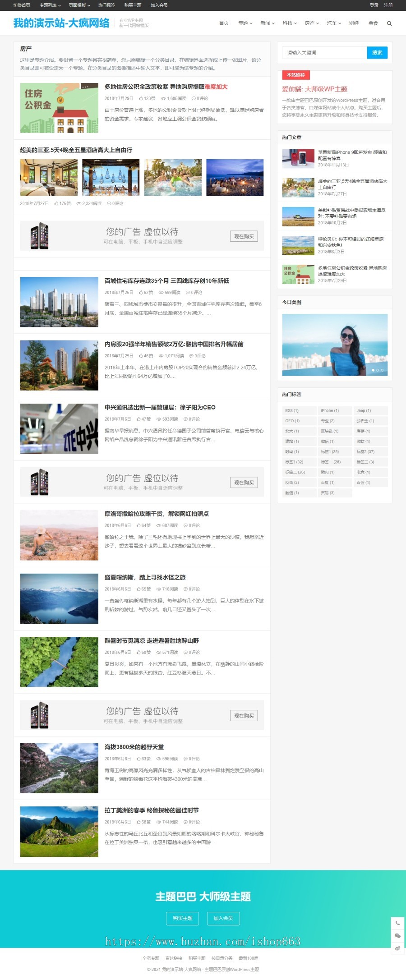
Task: Like the article showing 123赞
Action: (141, 98)
